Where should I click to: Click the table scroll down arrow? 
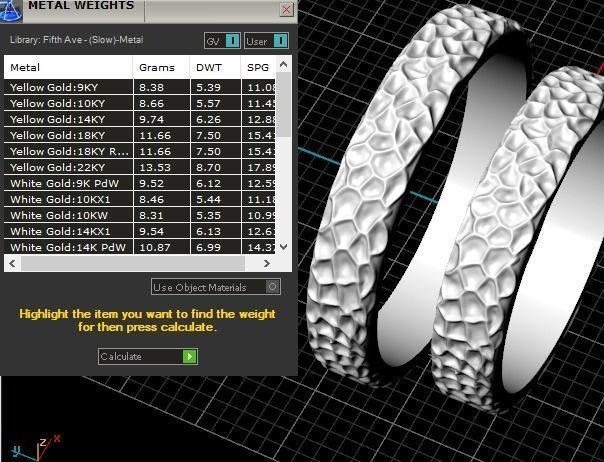[284, 247]
